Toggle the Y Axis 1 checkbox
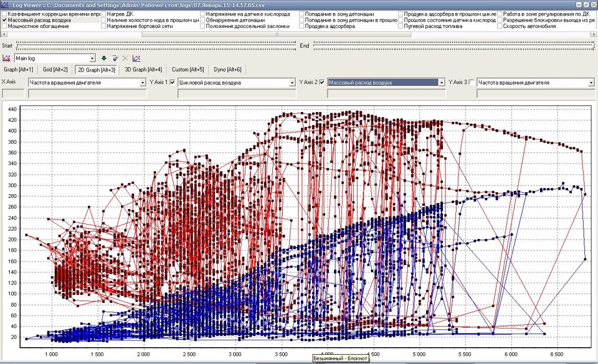Screen dimensions: 598x364 tap(173, 82)
